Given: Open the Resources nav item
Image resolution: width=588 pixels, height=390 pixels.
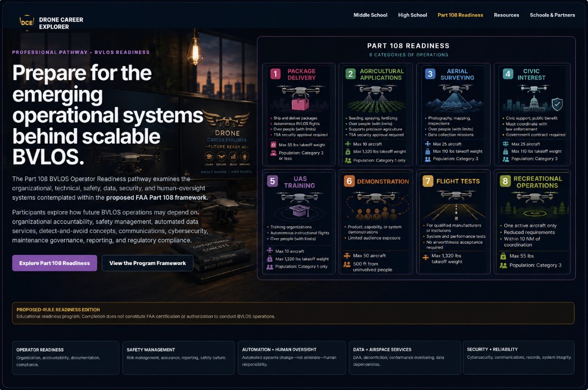Looking at the screenshot, I should click(x=506, y=15).
